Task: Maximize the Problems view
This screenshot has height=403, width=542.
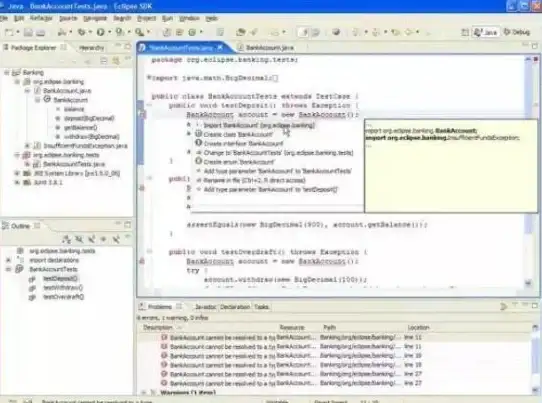Action: [x=535, y=306]
